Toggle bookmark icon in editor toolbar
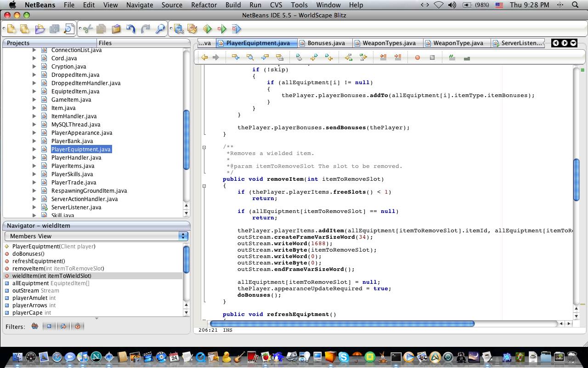This screenshot has height=368, width=588. click(x=299, y=57)
